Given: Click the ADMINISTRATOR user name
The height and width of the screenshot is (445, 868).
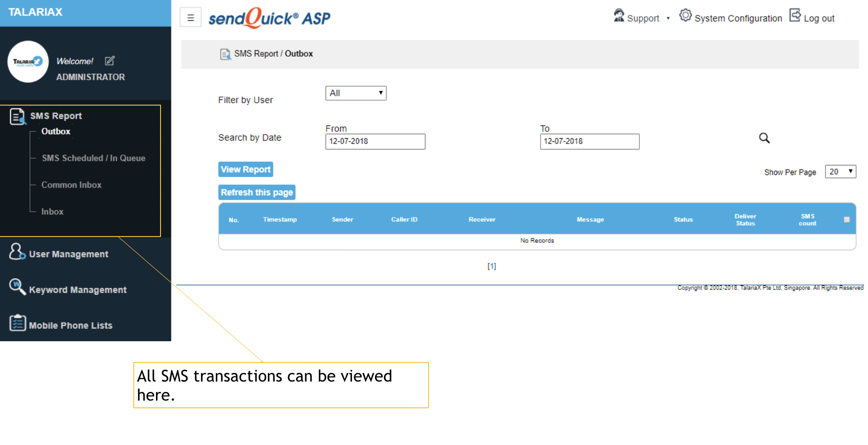Looking at the screenshot, I should click(90, 77).
